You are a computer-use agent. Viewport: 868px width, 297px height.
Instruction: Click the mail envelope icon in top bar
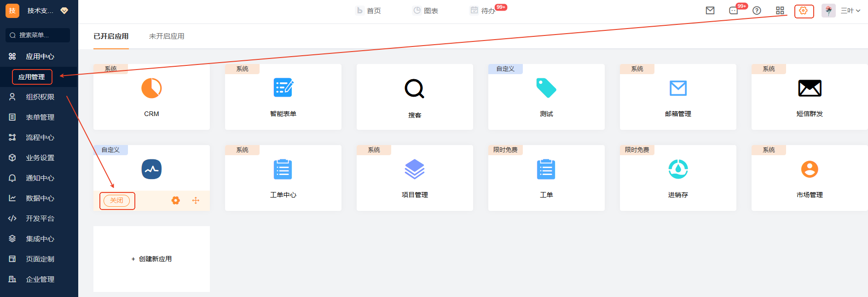point(710,11)
